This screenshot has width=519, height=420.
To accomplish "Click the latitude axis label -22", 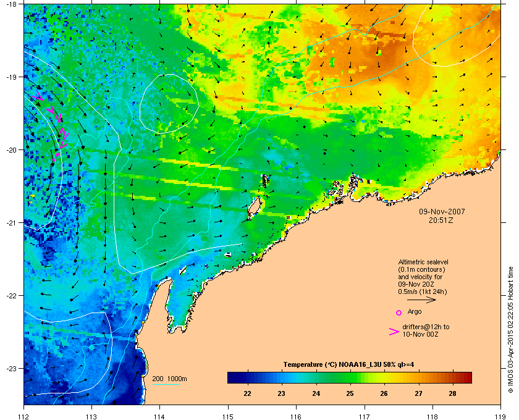I will [x=12, y=296].
